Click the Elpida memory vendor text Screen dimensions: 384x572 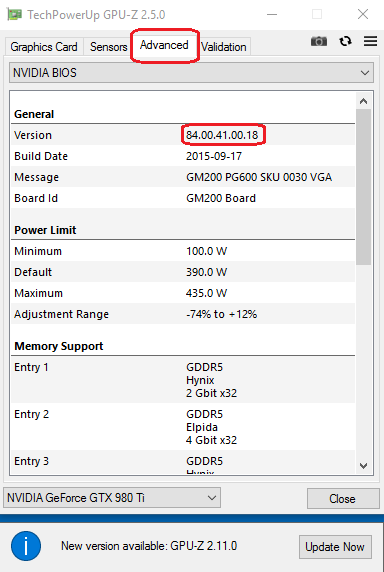pyautogui.click(x=202, y=427)
